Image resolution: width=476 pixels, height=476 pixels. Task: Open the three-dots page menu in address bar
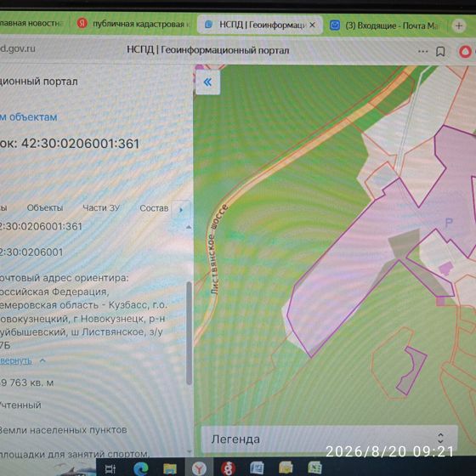[x=423, y=51]
